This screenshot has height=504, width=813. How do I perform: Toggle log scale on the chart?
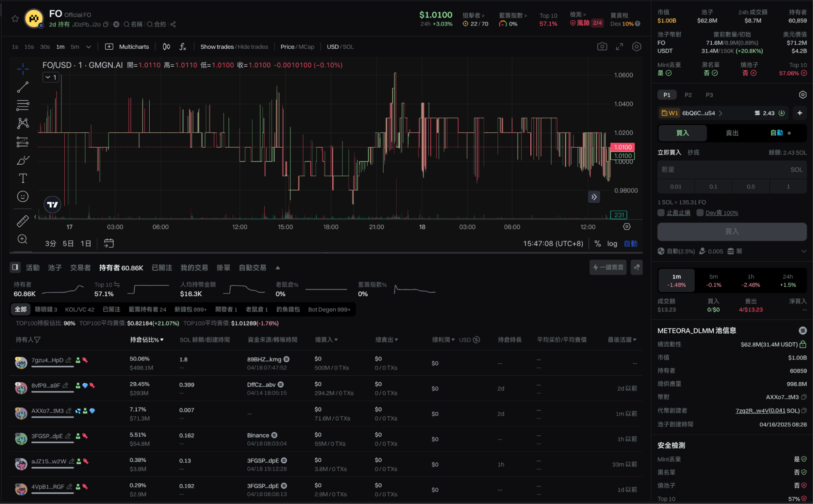(x=612, y=243)
